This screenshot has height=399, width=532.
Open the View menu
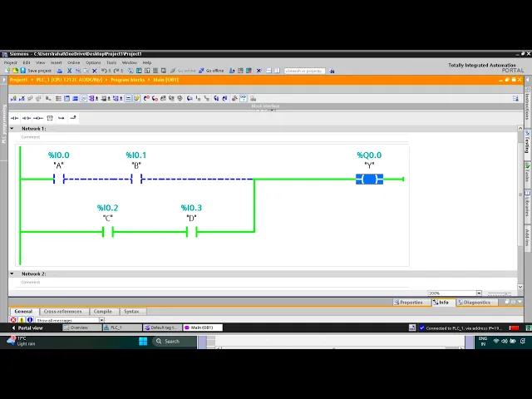(41, 63)
